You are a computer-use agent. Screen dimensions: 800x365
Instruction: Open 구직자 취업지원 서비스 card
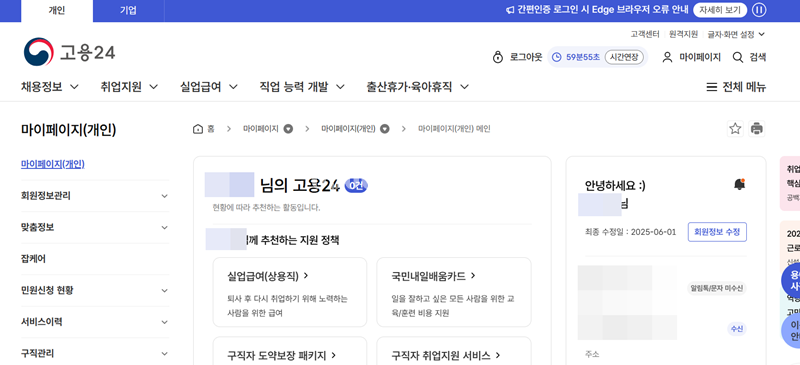click(454, 351)
